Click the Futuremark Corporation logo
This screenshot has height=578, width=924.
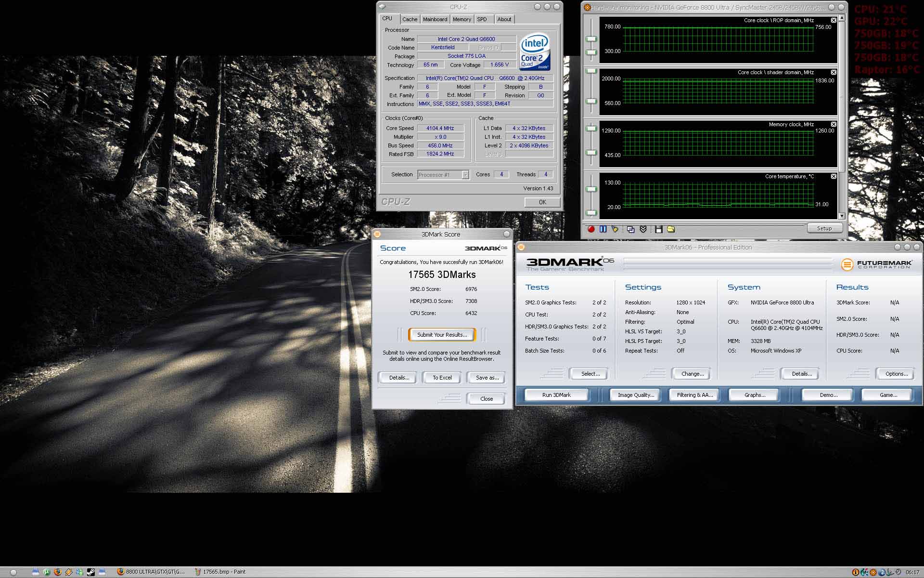876,264
